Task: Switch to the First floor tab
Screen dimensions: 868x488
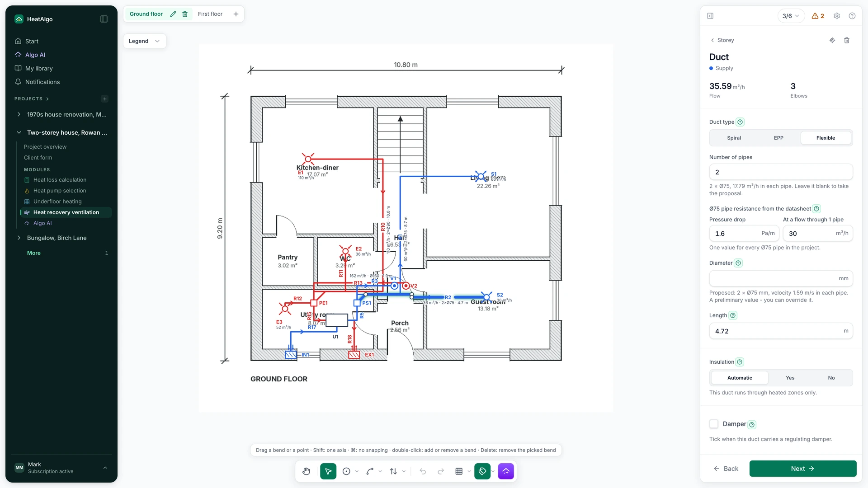Action: click(210, 14)
